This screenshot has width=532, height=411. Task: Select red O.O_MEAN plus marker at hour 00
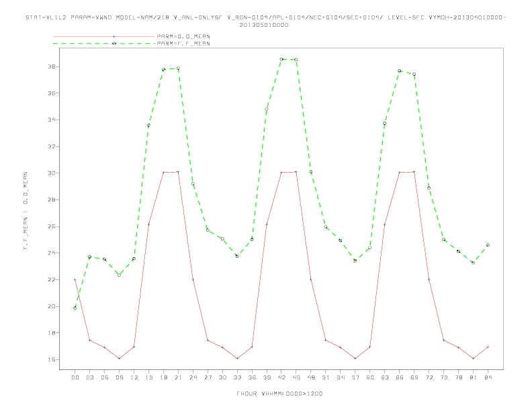(x=75, y=280)
